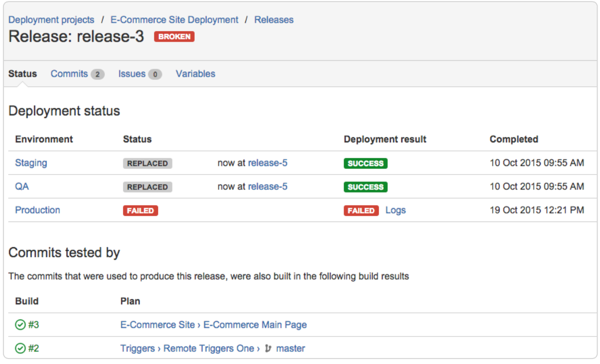
Task: Navigate to Deployment projects via breadcrumb
Action: pos(51,20)
